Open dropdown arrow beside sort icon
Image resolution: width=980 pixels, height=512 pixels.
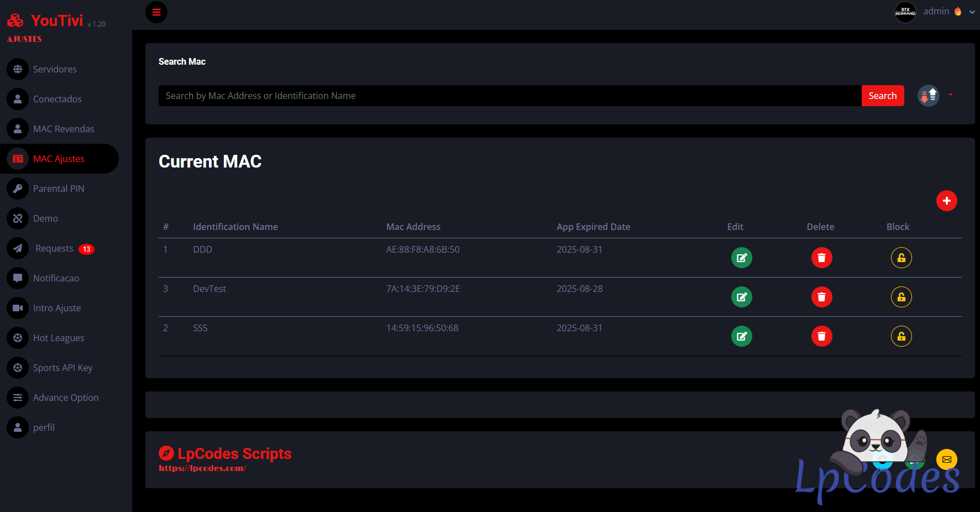[x=951, y=95]
